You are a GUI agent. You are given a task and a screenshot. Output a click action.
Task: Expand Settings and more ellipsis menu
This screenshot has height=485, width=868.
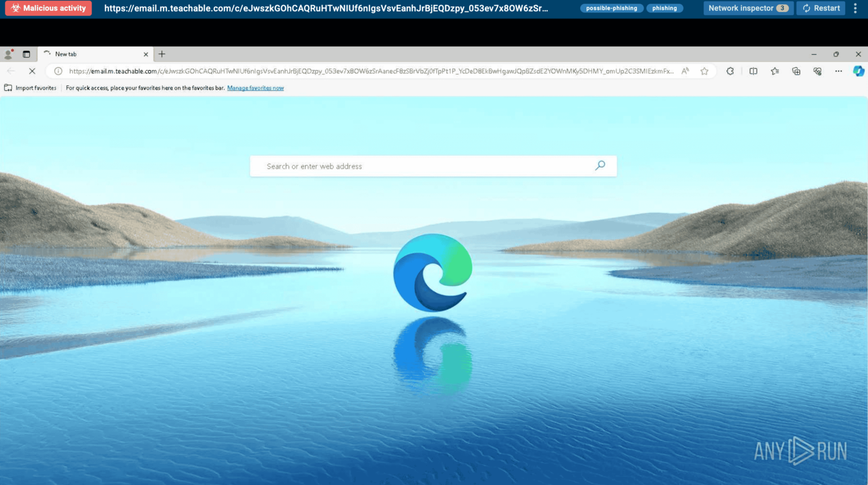(839, 71)
